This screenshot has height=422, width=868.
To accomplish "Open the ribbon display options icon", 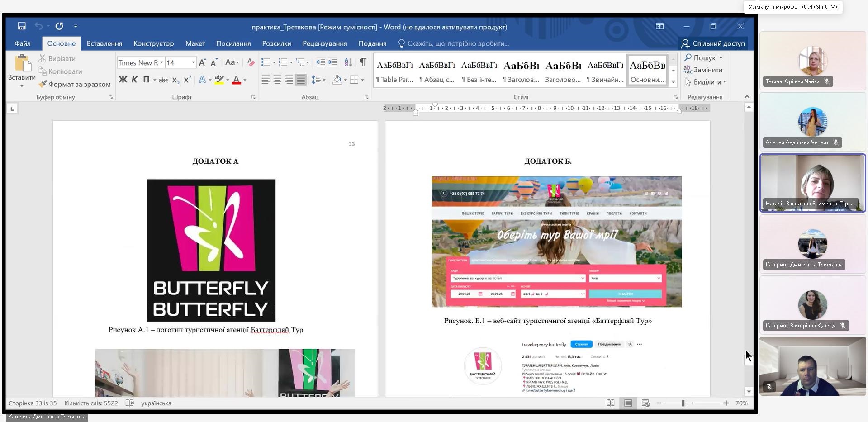I will [x=659, y=26].
